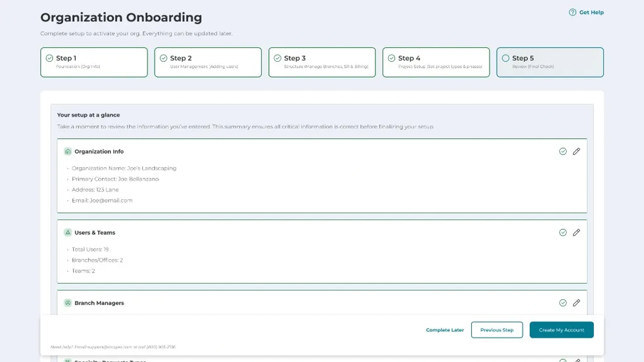Go to Step 2 User Management tab
This screenshot has width=644, height=362.
(208, 62)
